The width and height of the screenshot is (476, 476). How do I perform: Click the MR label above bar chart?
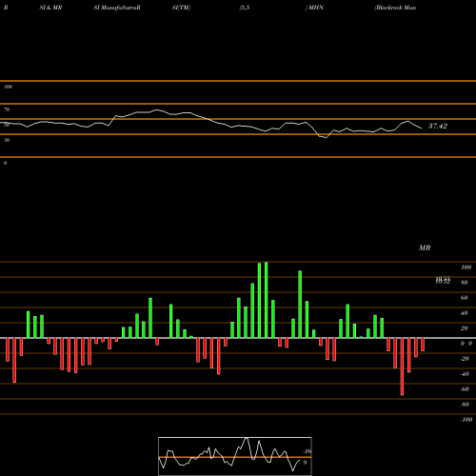(425, 248)
